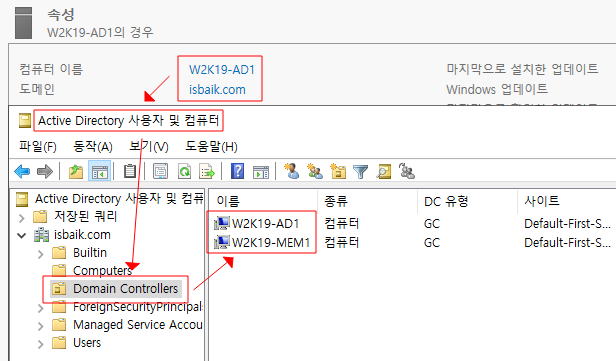Expand the 저장된 쿼리 tree node
Image resolution: width=616 pixels, height=361 pixels.
pos(22,217)
